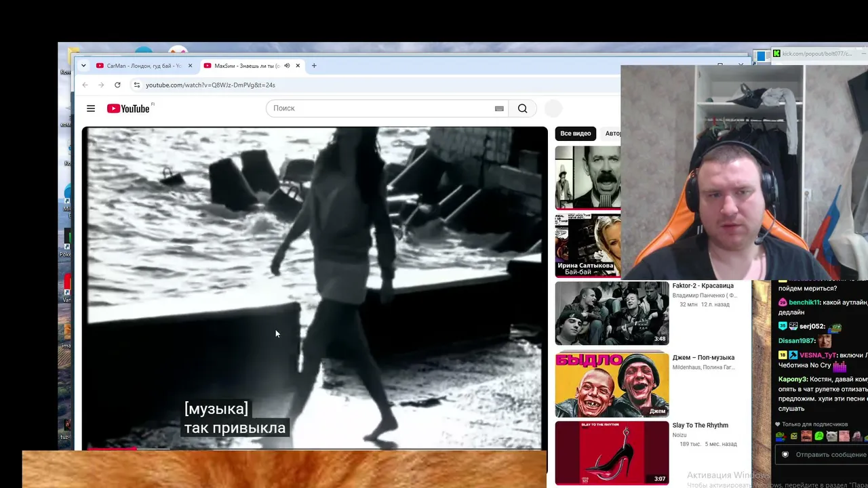
Task: Open the Ирина Салтыкова Бай-бай thumbnail
Action: pyautogui.click(x=588, y=245)
